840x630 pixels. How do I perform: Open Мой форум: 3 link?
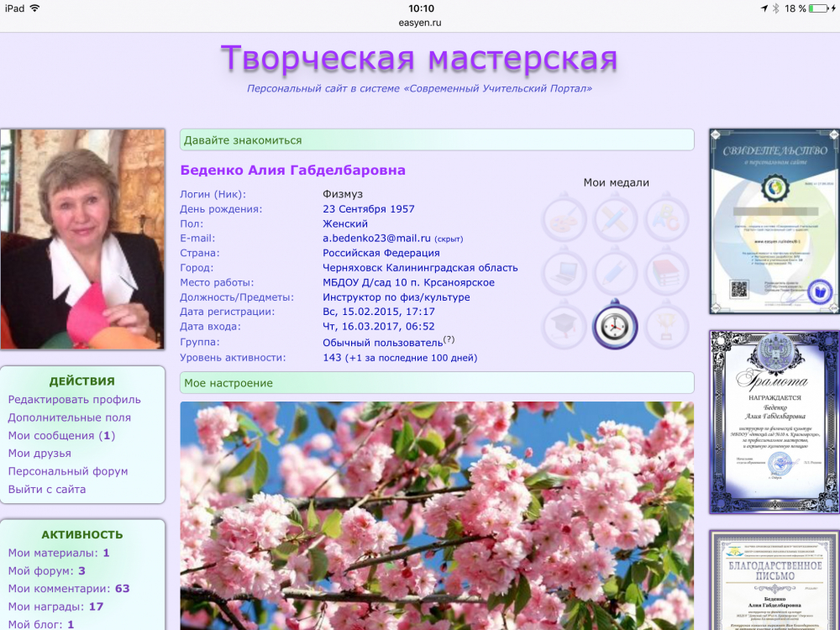point(46,571)
